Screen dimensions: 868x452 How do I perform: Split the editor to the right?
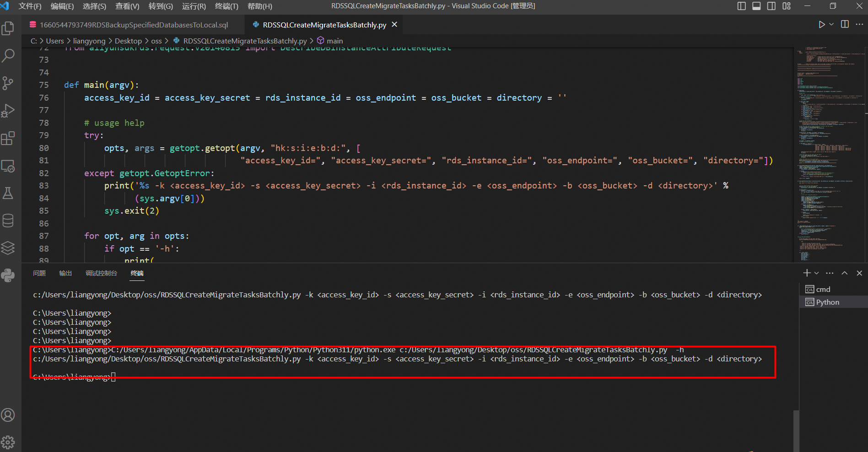point(845,24)
